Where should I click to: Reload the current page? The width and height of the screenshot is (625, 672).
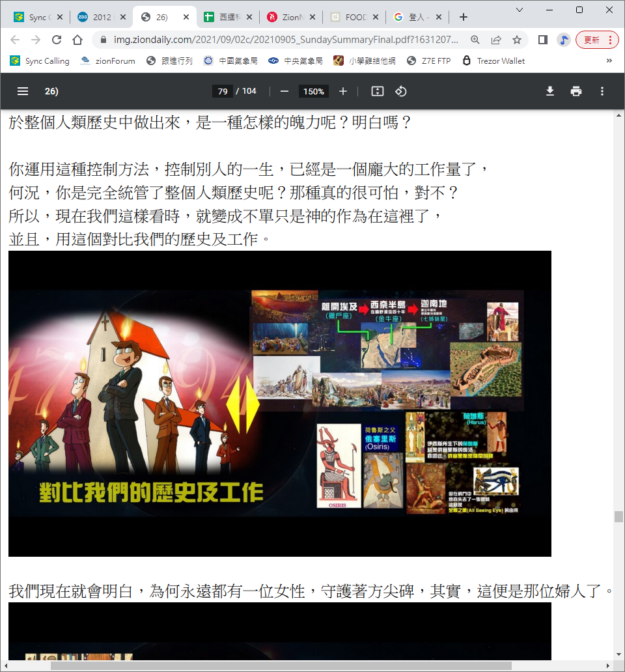point(57,40)
